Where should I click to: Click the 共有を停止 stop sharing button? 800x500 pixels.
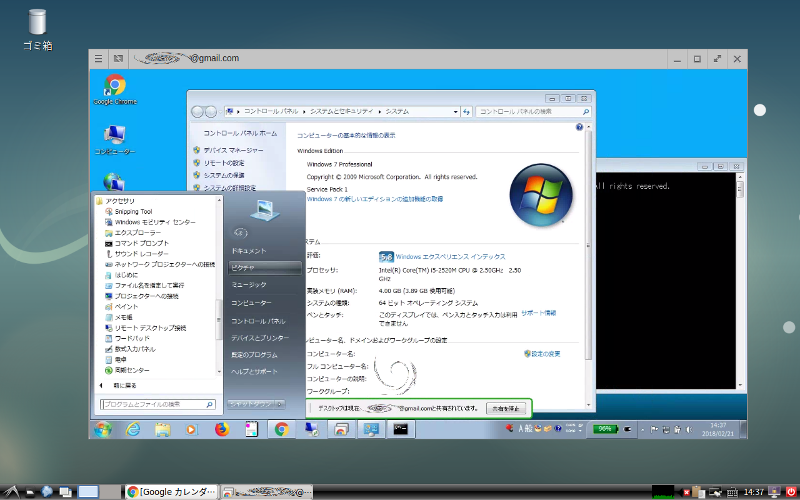click(x=506, y=409)
